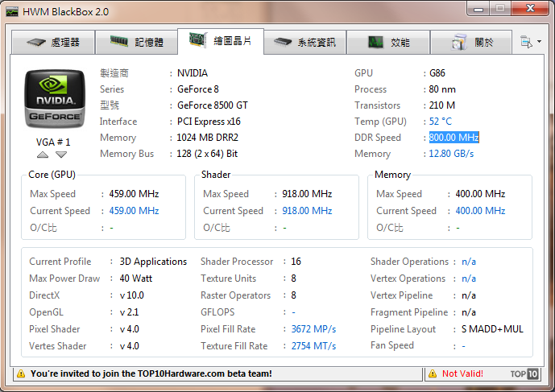Click the warning icon beside Not Valid!
Screen dimensions: 555x392
[433, 373]
